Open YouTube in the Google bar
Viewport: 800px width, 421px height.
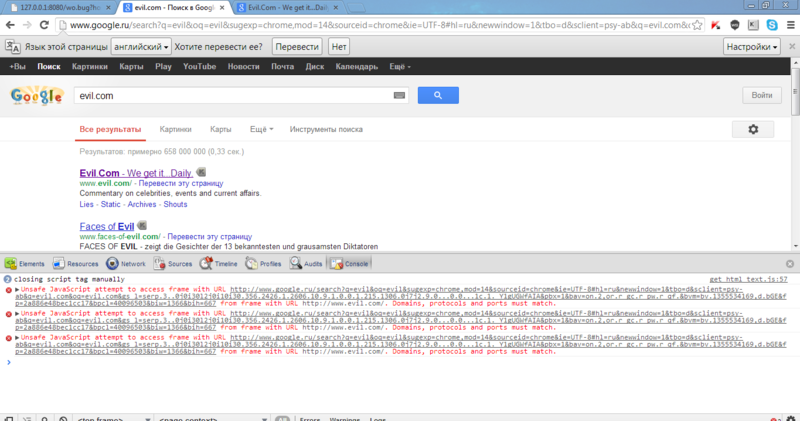[x=199, y=66]
